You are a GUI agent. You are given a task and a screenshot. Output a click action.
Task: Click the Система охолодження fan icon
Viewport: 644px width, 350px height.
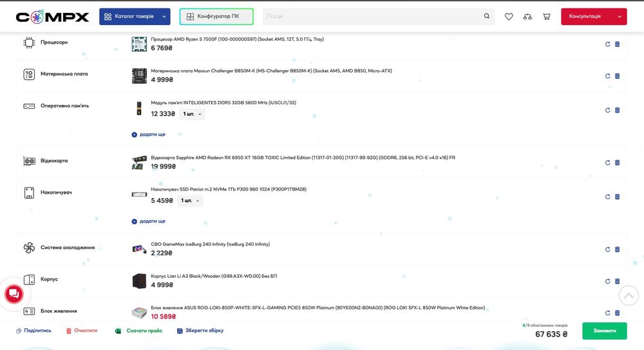pos(29,248)
